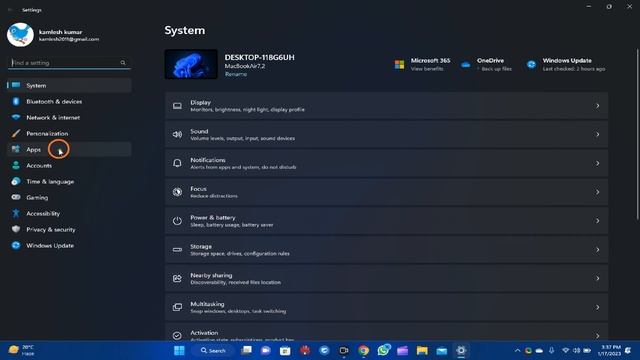Viewport: 640px width, 360px height.
Task: Expand the Display row chevron
Action: tap(597, 106)
